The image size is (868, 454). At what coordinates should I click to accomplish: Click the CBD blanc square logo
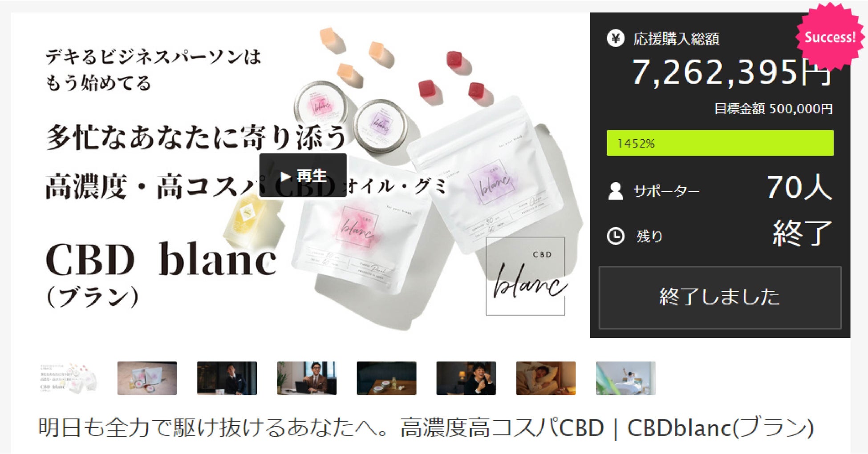[x=525, y=277]
